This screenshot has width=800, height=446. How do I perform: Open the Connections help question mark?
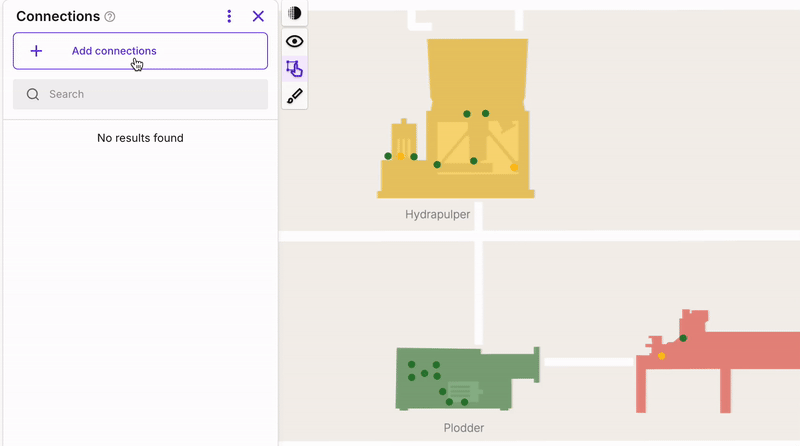[110, 17]
